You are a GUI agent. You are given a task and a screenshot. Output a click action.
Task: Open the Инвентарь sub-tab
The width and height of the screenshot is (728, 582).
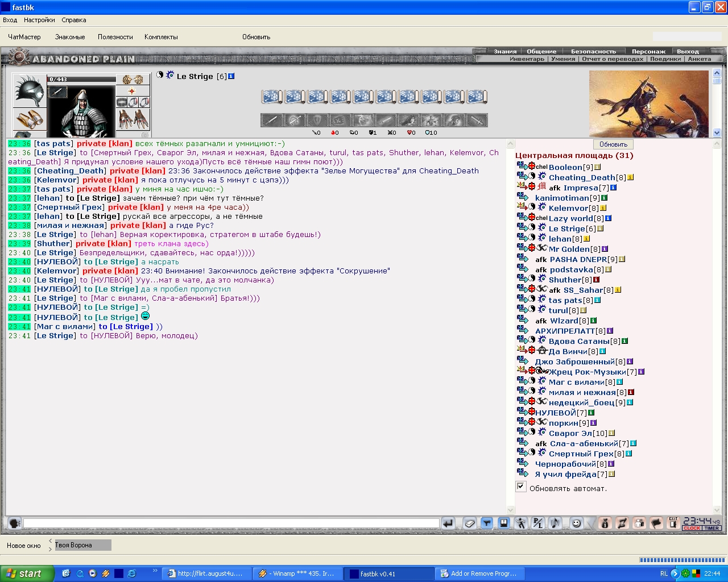click(x=527, y=59)
